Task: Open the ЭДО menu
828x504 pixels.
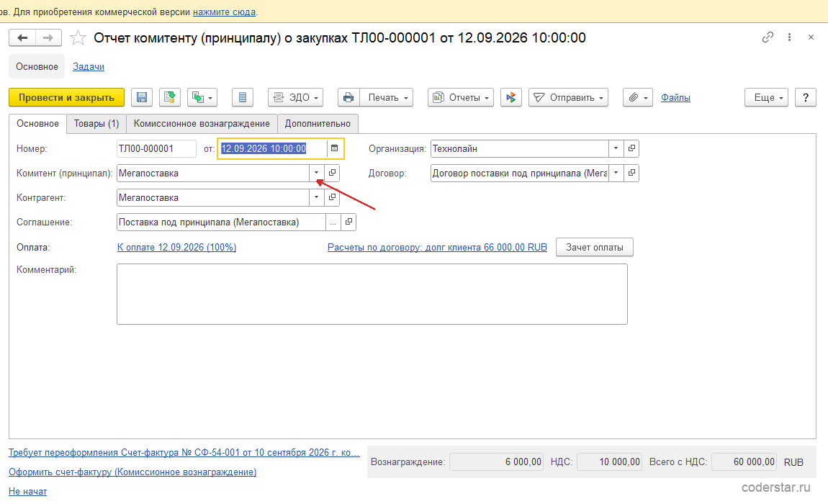Action: (296, 97)
